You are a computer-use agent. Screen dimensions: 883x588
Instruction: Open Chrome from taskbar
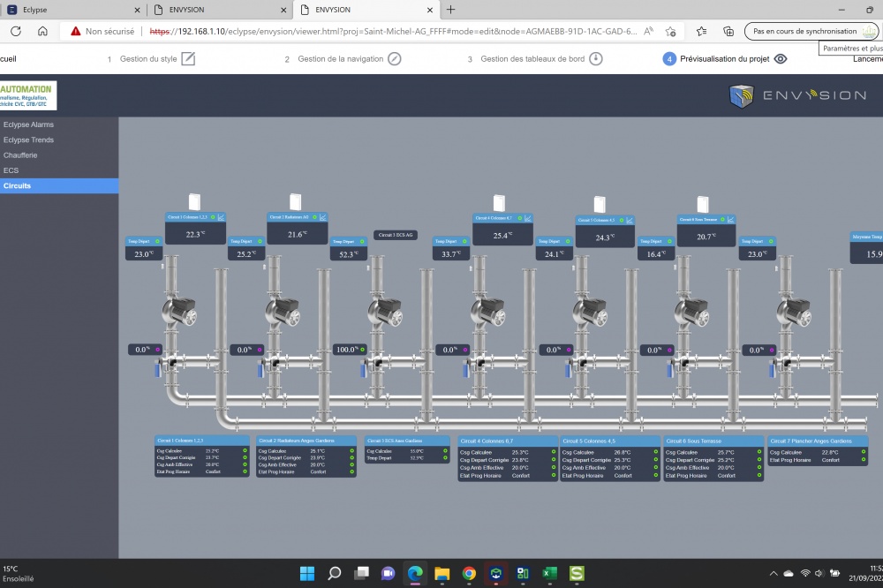coord(469,573)
